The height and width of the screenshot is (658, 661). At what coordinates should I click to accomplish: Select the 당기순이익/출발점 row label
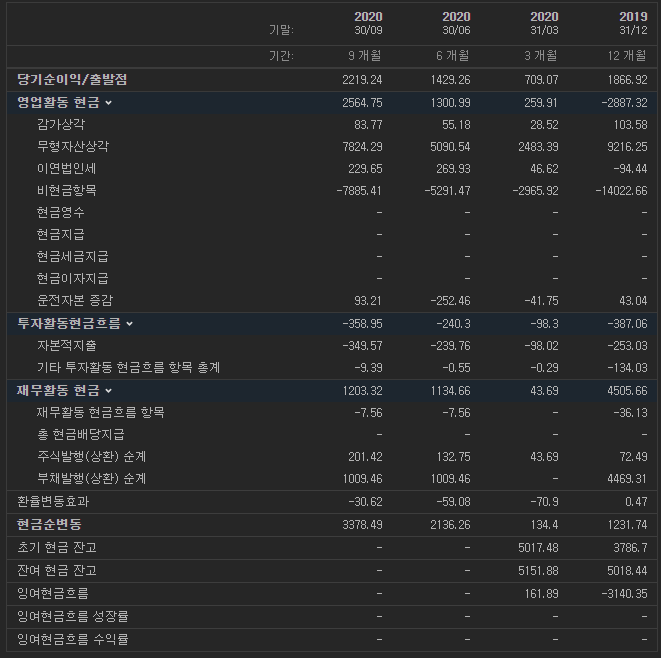[x=72, y=80]
